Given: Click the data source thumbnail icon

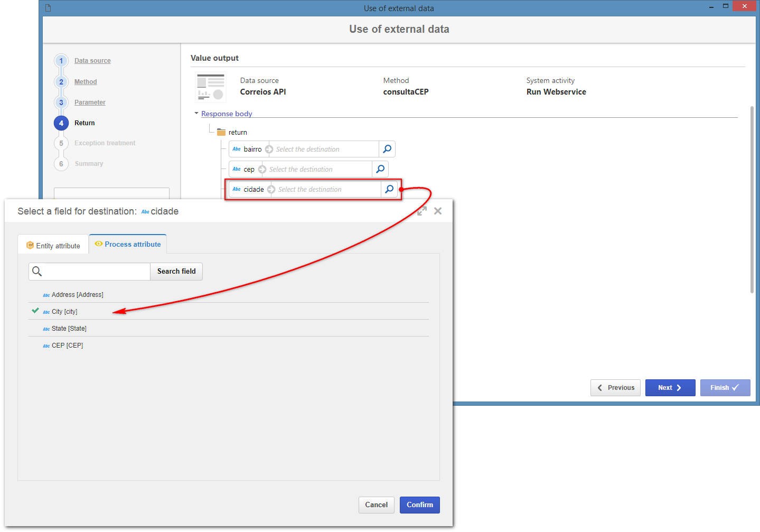Looking at the screenshot, I should coord(211,87).
